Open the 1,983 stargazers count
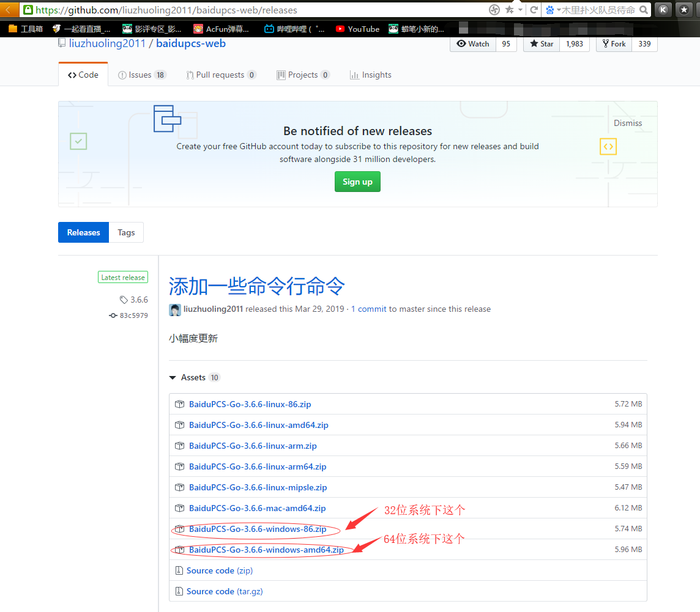 (x=575, y=44)
